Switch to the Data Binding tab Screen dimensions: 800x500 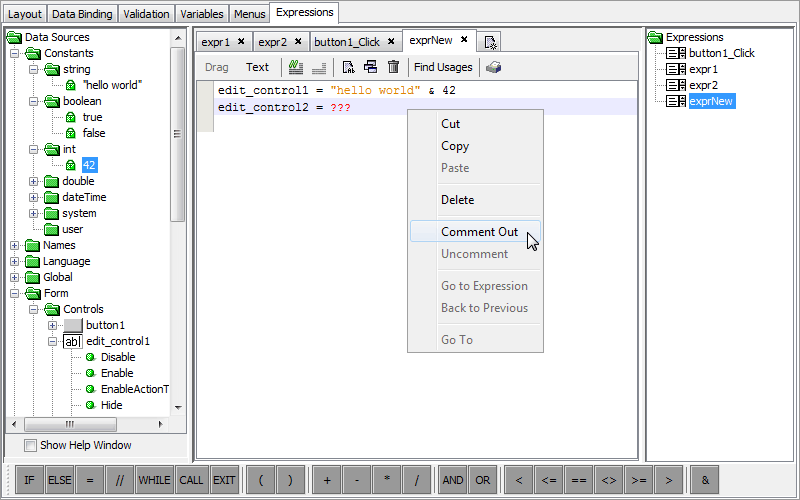click(x=82, y=14)
